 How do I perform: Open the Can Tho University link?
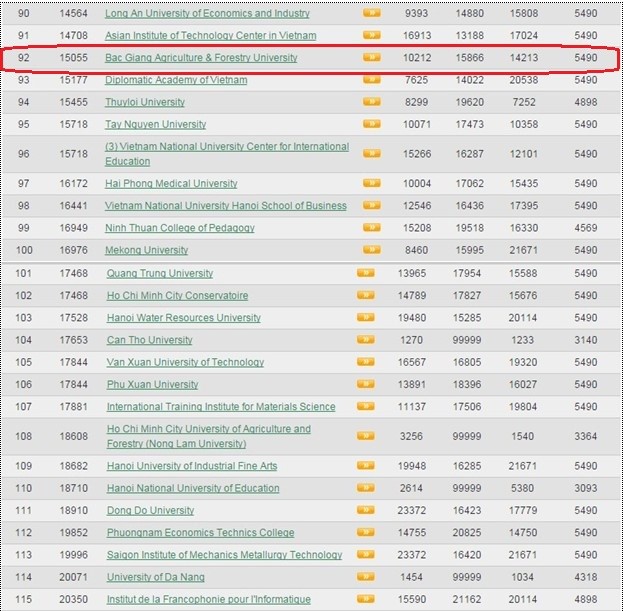(x=149, y=340)
